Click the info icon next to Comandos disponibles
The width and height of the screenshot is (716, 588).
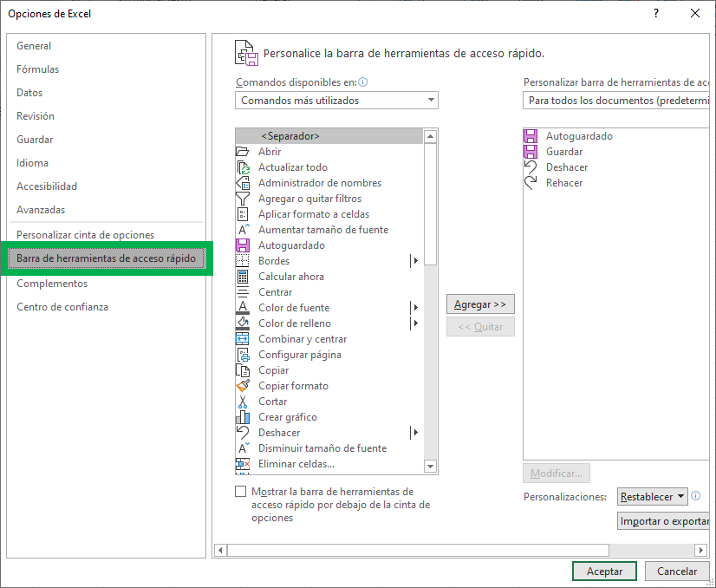tap(363, 82)
